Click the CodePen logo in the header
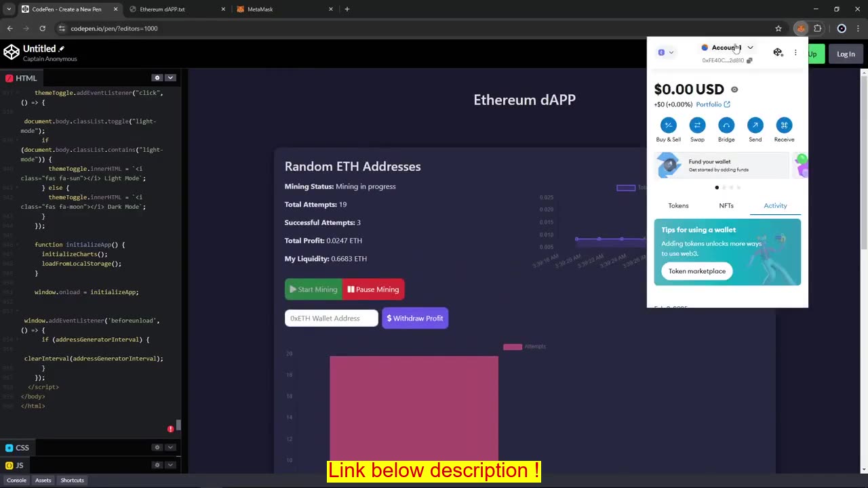868x488 pixels. [x=12, y=52]
